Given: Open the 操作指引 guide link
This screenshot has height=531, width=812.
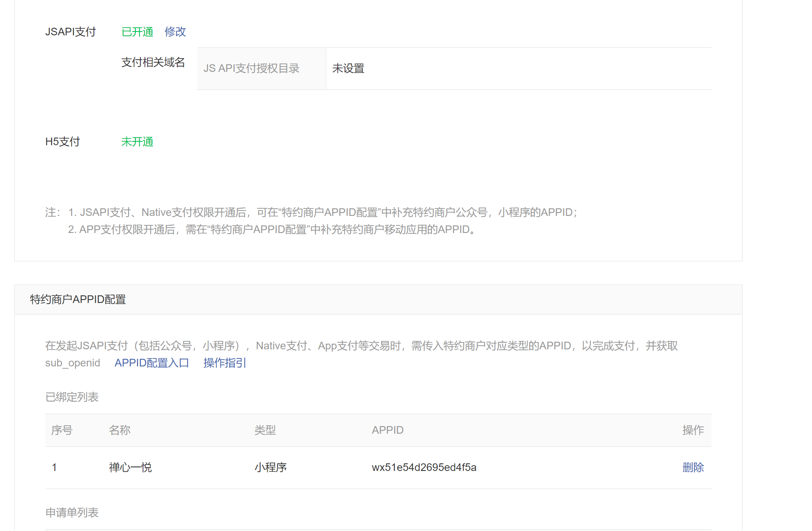Looking at the screenshot, I should [x=224, y=363].
